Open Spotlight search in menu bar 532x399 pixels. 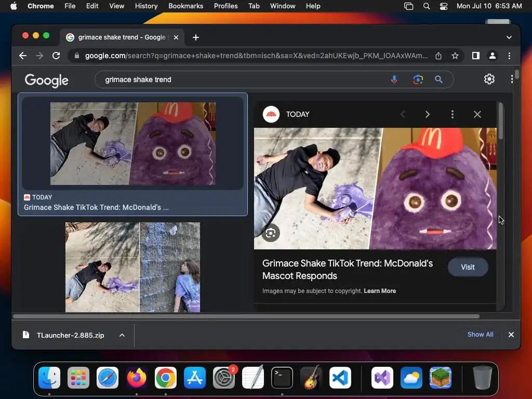click(x=427, y=6)
